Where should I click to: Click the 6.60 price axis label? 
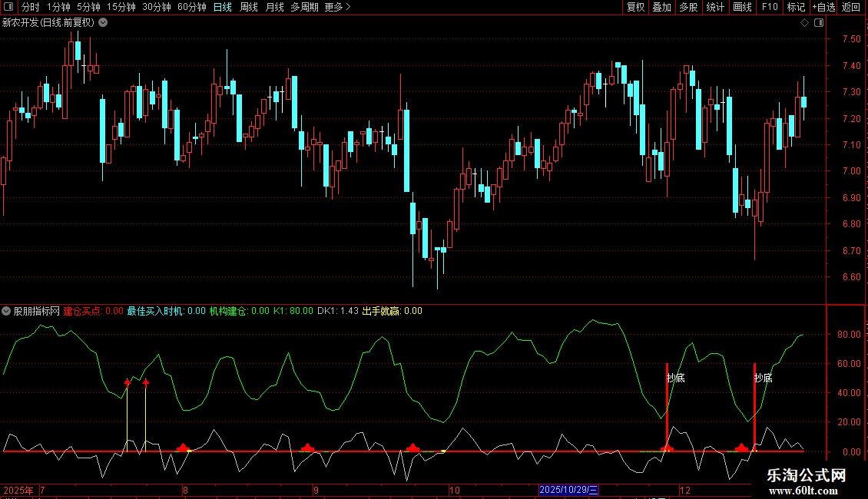[x=851, y=277]
